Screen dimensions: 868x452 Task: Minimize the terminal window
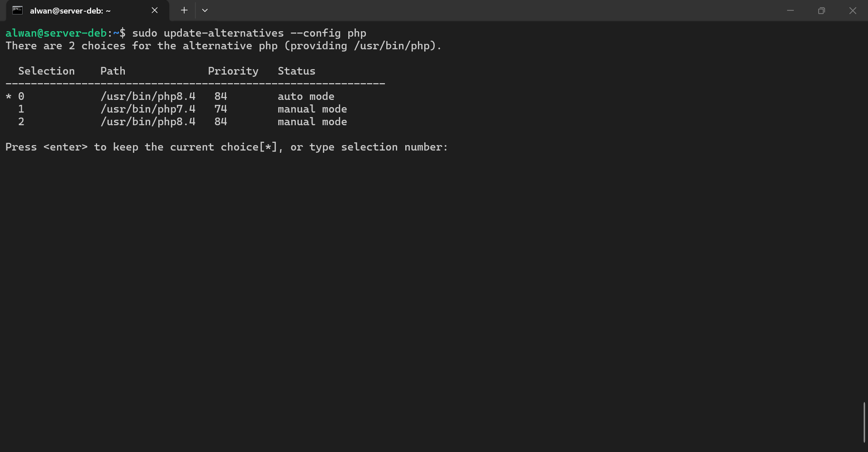click(x=790, y=10)
